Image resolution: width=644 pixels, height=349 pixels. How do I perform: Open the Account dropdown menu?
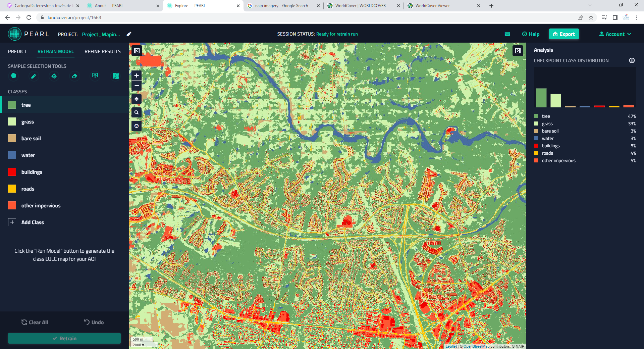615,34
